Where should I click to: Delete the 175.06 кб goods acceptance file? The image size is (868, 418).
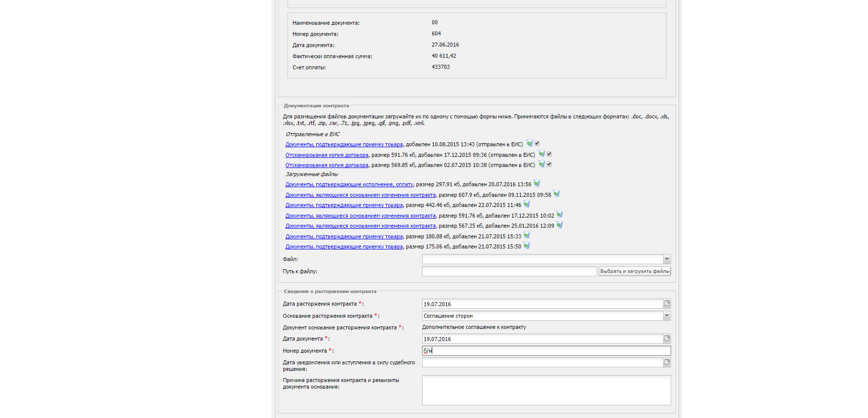pos(526,246)
